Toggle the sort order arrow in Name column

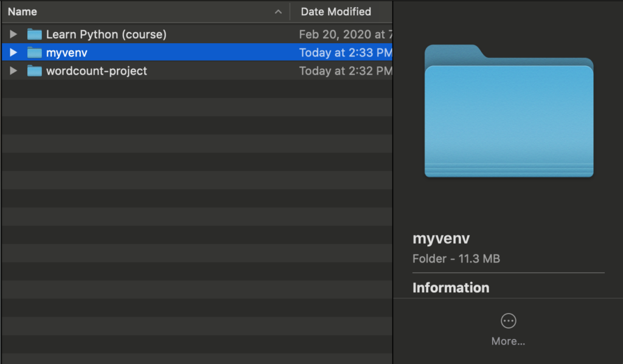[x=278, y=12]
